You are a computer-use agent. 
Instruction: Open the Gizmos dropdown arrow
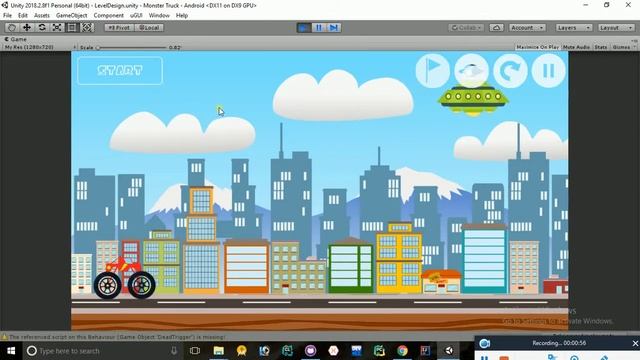pyautogui.click(x=634, y=47)
